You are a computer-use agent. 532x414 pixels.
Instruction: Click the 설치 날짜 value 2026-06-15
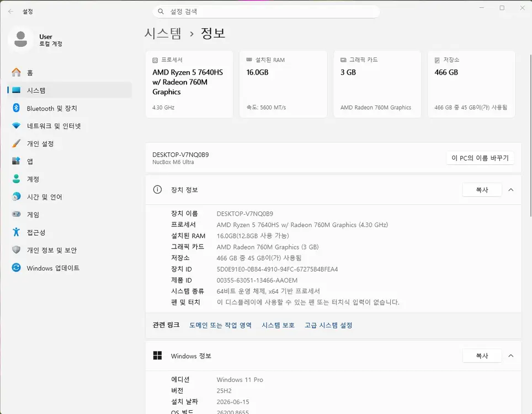[x=233, y=402]
